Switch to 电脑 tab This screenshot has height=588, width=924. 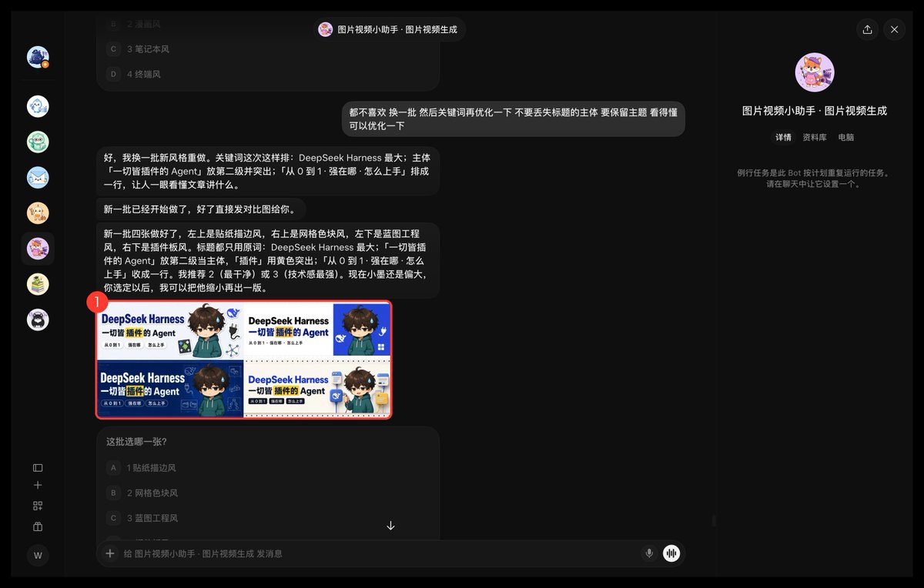pos(845,138)
